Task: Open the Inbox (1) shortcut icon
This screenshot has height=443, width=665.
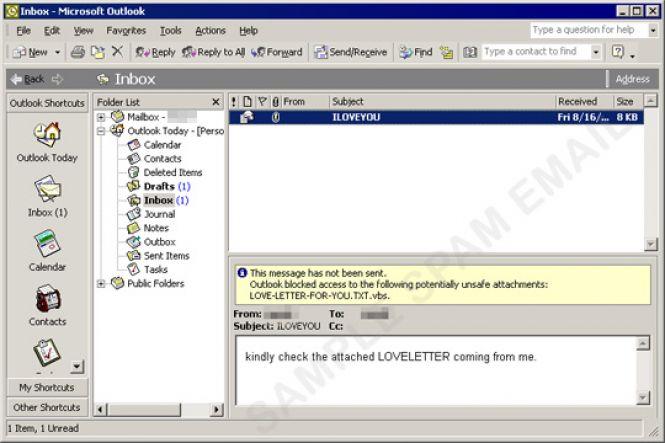Action: [x=47, y=189]
